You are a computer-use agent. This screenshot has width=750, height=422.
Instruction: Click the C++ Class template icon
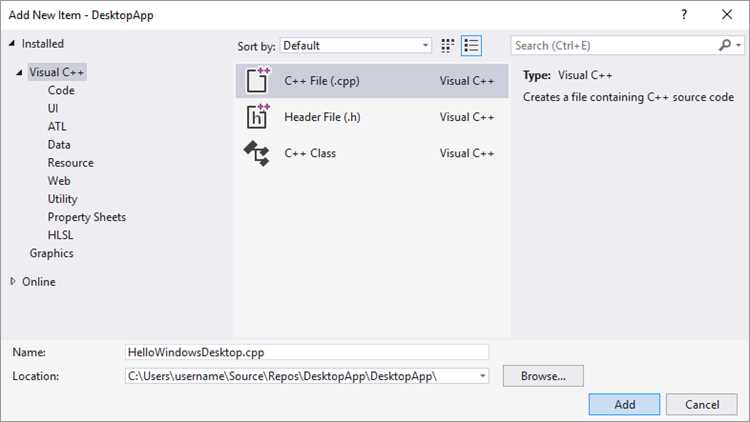tap(257, 153)
